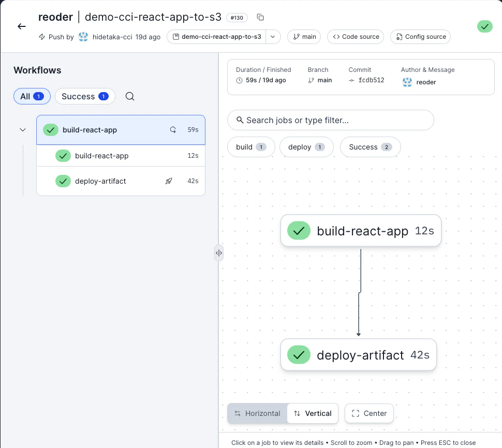Click the reoder author avatar in Author & Message

pos(407,82)
